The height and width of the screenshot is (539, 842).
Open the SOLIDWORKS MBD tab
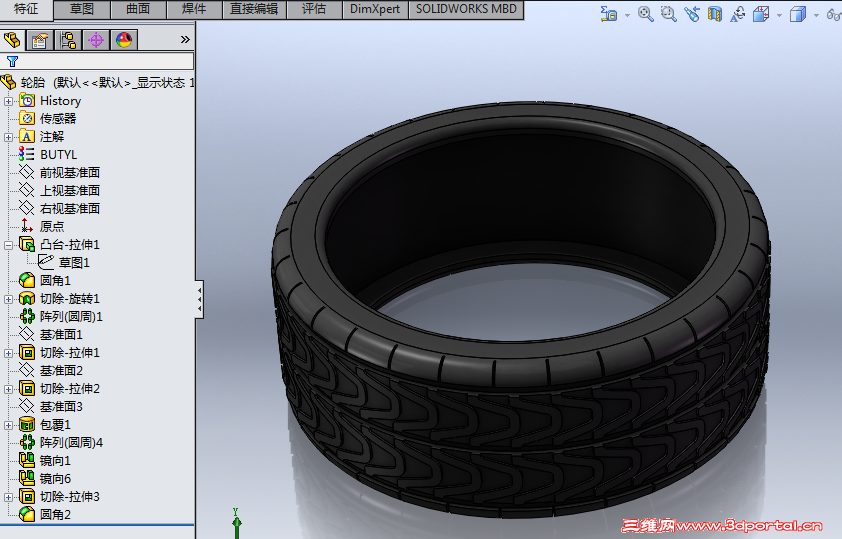tap(466, 9)
